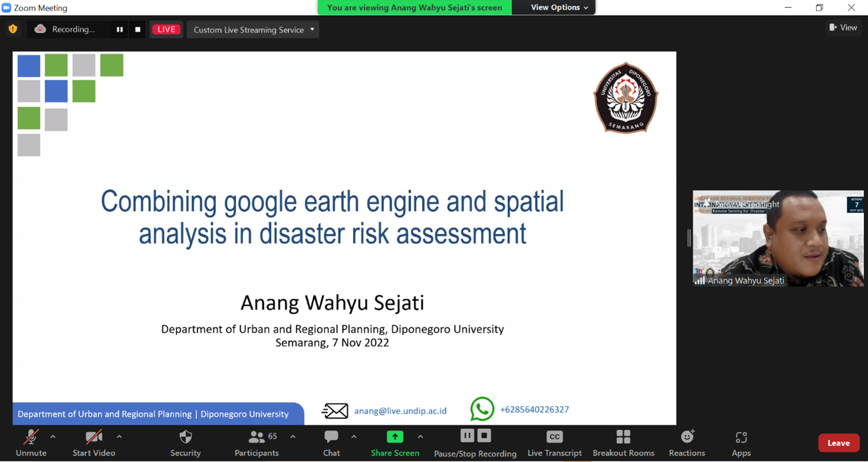
Task: Pause the cloud recording in top bar
Action: (x=120, y=29)
